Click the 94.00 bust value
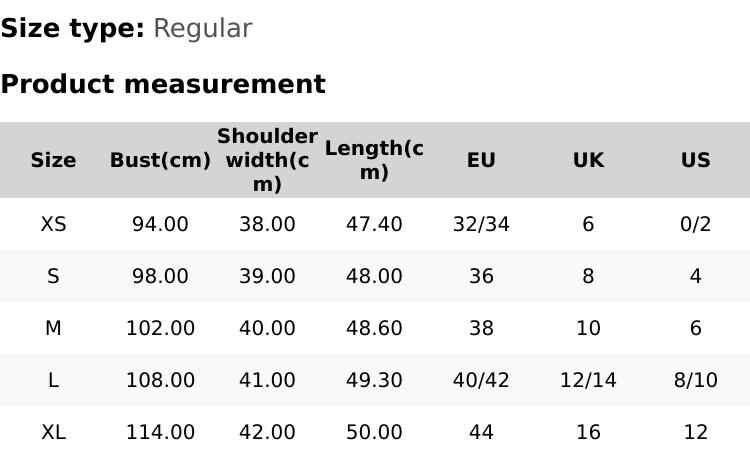This screenshot has width=750, height=458. click(160, 224)
